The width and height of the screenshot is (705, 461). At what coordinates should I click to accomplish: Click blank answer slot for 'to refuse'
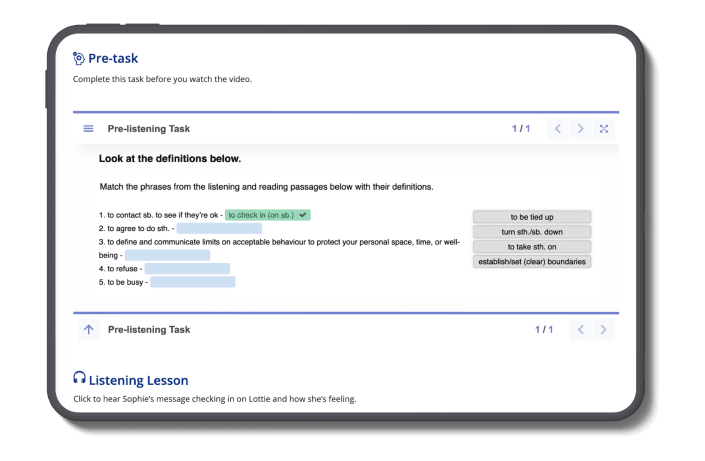coord(187,268)
